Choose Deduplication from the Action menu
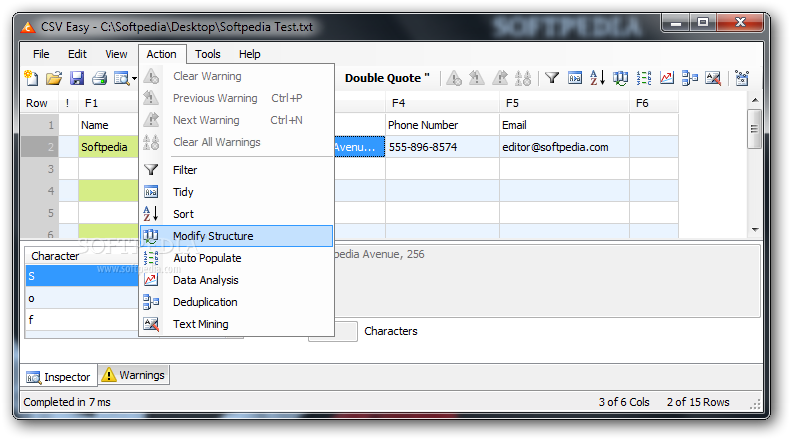791x440 pixels. 236,302
